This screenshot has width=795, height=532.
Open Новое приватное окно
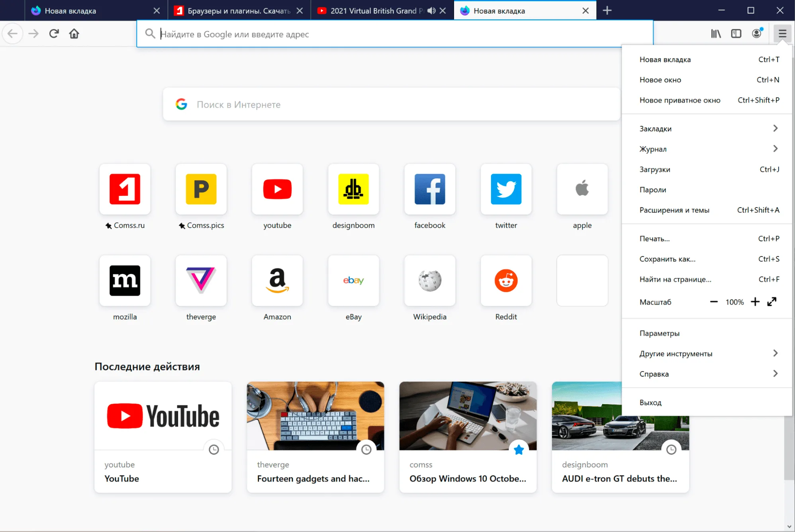tap(707, 100)
